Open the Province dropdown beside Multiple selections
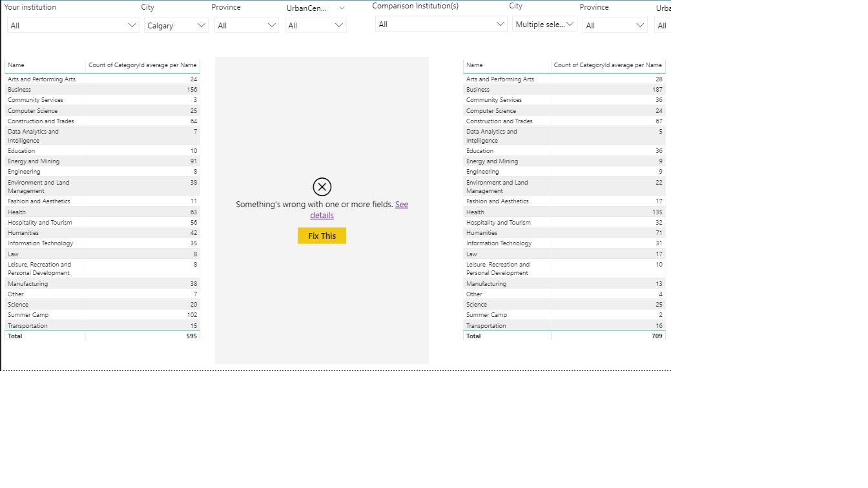The width and height of the screenshot is (868, 488). [x=615, y=25]
